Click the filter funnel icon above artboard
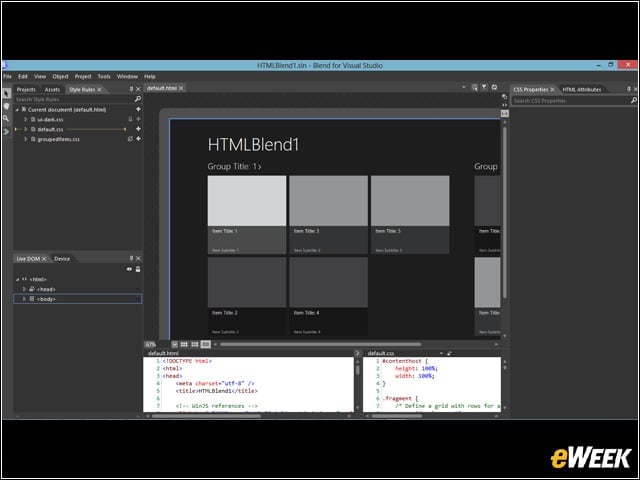Viewport: 640px width, 480px height. [x=484, y=87]
